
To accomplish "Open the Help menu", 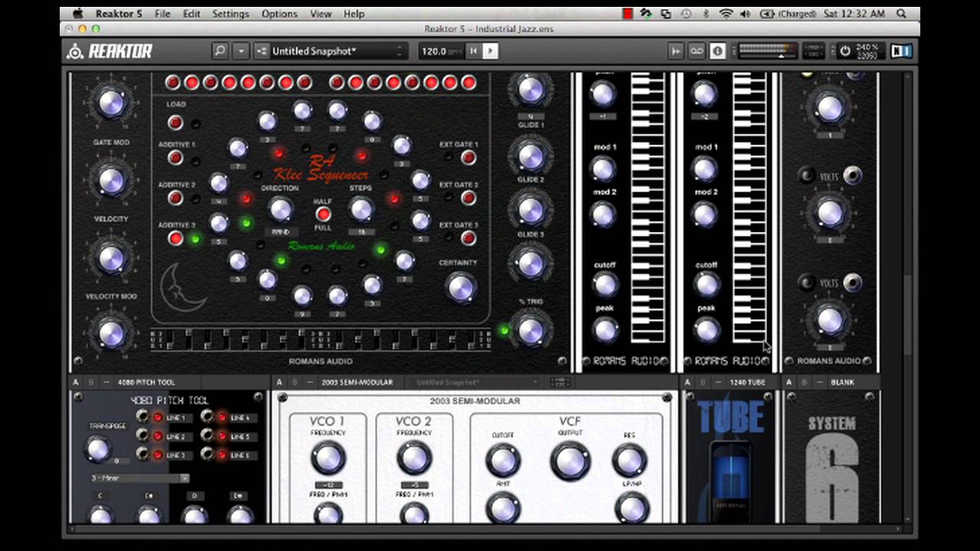I will tap(354, 14).
